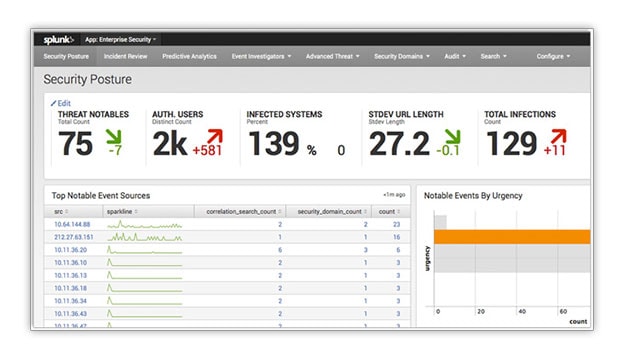Click the green arrow beside Stdev URL Length

click(452, 137)
